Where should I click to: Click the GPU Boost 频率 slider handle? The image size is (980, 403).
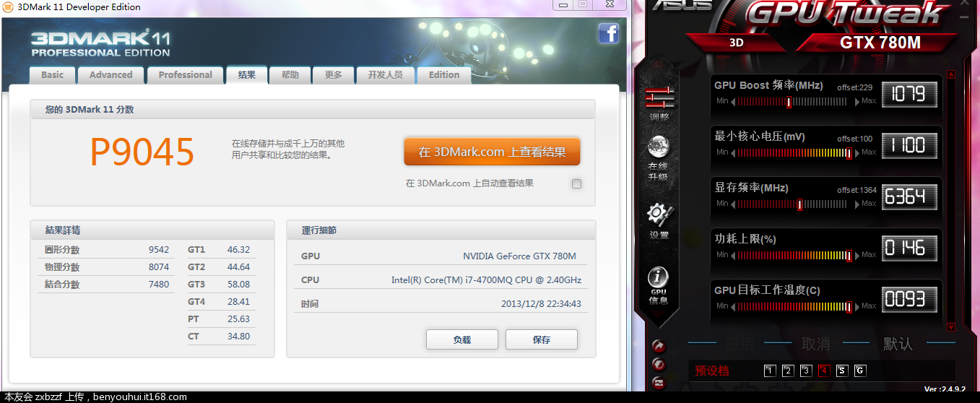(789, 102)
